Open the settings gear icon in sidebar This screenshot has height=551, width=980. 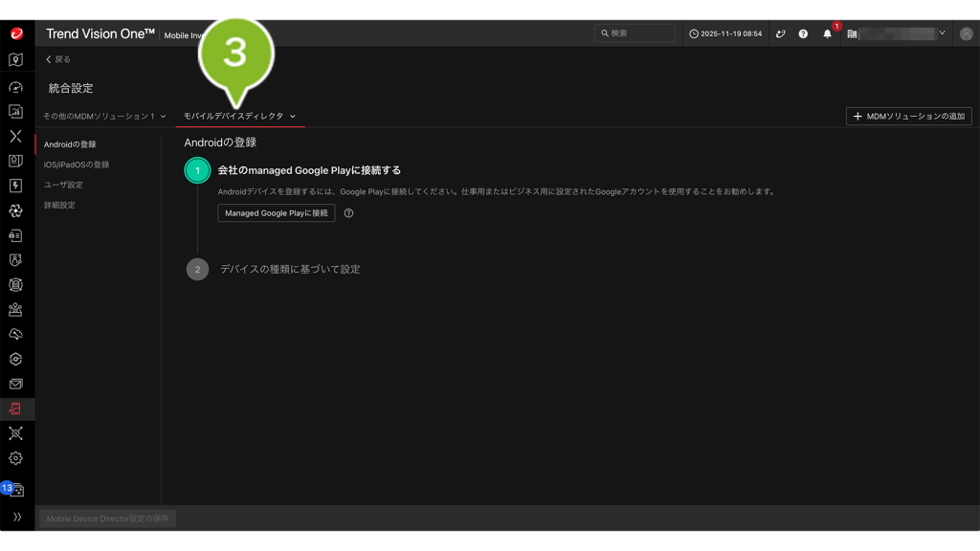15,458
